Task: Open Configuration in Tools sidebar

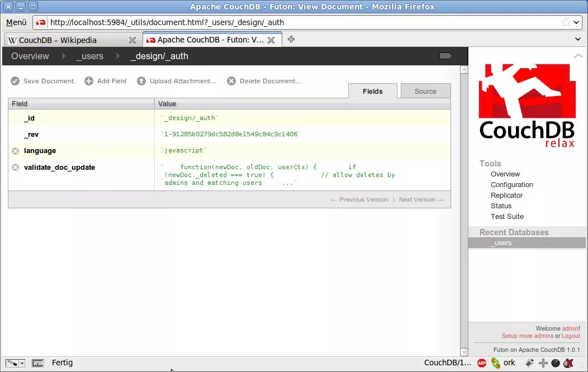Action: click(x=512, y=185)
